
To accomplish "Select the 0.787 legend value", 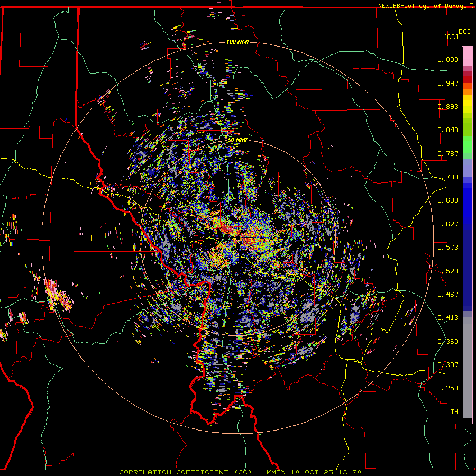I will coord(448,153).
